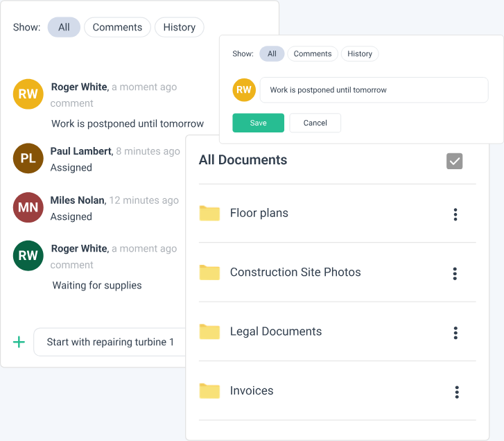The width and height of the screenshot is (504, 441).
Task: Click Paul Lambert's PL avatar
Action: 28,158
